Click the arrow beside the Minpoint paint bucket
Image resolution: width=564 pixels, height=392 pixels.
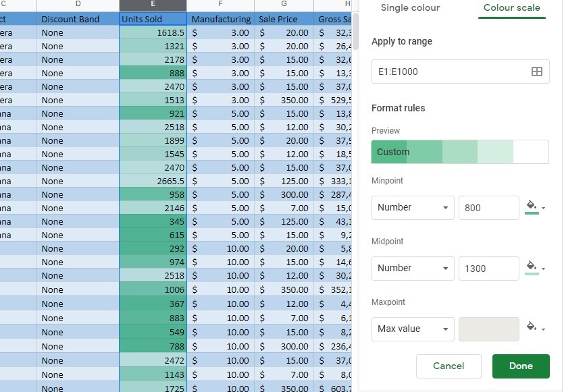tap(542, 209)
